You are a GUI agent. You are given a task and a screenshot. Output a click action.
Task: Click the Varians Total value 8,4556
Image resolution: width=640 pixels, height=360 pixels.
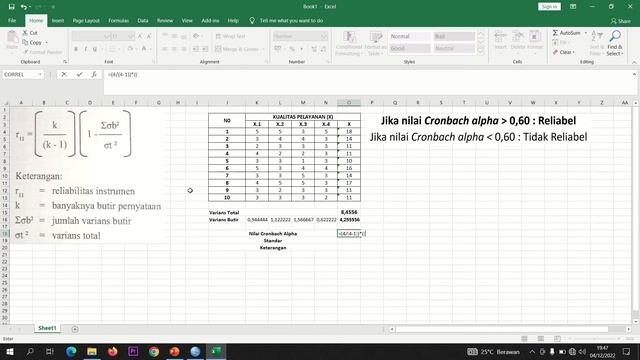pos(349,212)
